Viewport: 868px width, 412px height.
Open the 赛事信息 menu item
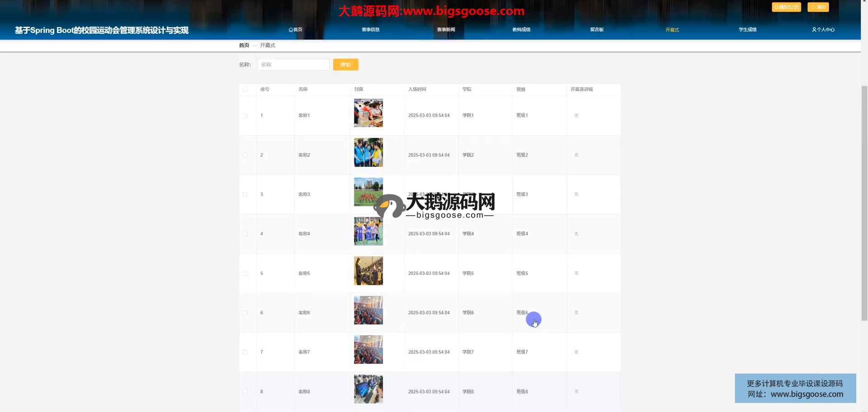(x=371, y=30)
